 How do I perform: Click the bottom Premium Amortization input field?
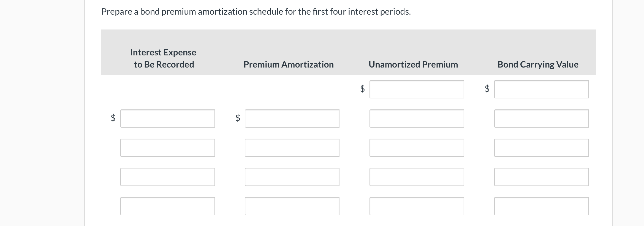(292, 206)
